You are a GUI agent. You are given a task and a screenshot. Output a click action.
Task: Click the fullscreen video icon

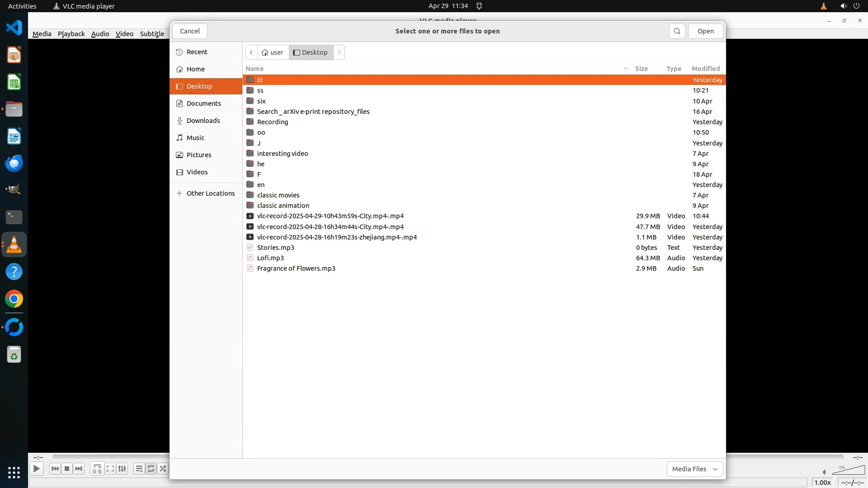[x=110, y=469]
